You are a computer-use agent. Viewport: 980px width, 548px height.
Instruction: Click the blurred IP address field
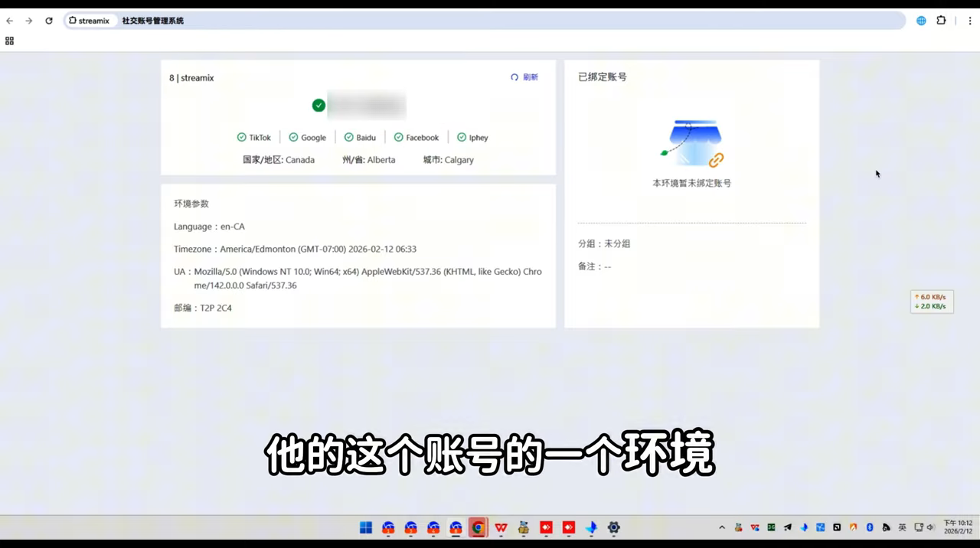367,106
